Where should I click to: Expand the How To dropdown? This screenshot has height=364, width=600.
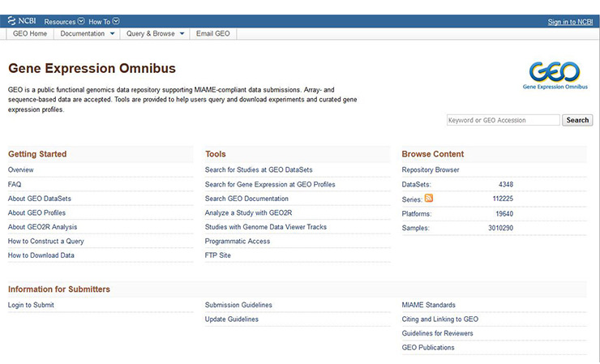click(104, 21)
